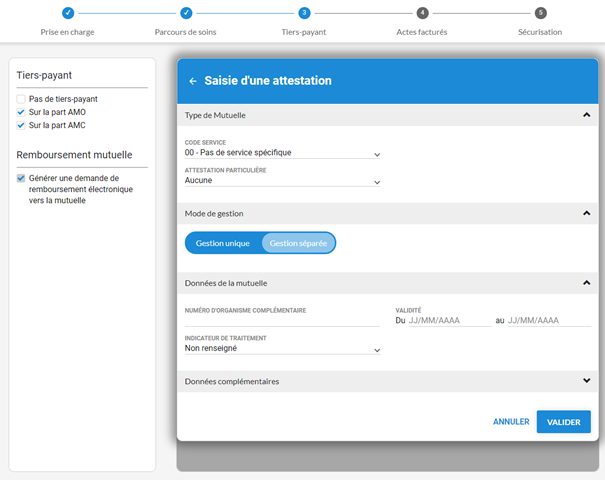Open the Attestation particulière dropdown

point(283,182)
